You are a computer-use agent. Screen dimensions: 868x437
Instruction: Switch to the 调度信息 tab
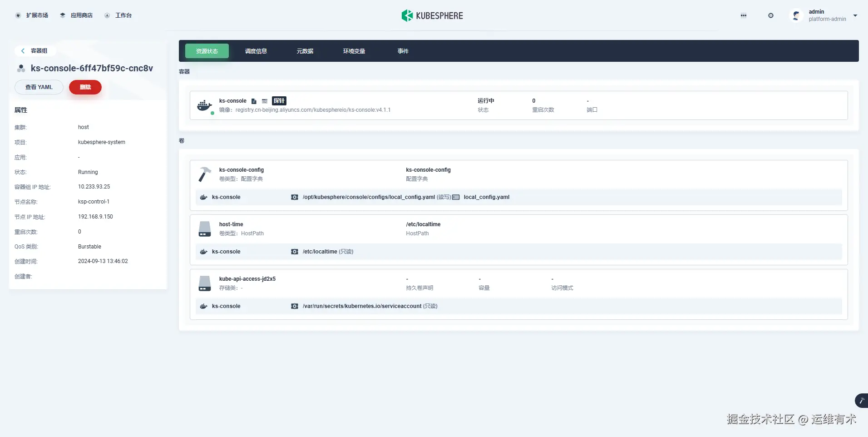click(256, 51)
